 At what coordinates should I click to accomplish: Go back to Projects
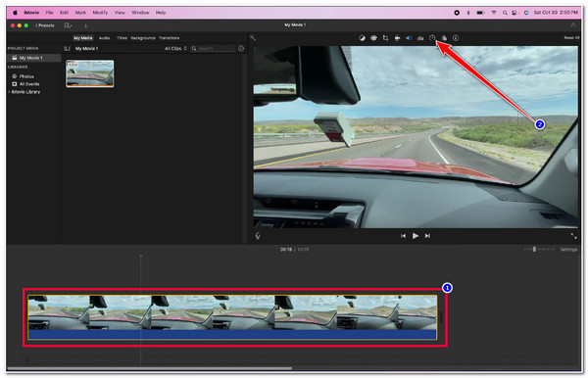(45, 25)
